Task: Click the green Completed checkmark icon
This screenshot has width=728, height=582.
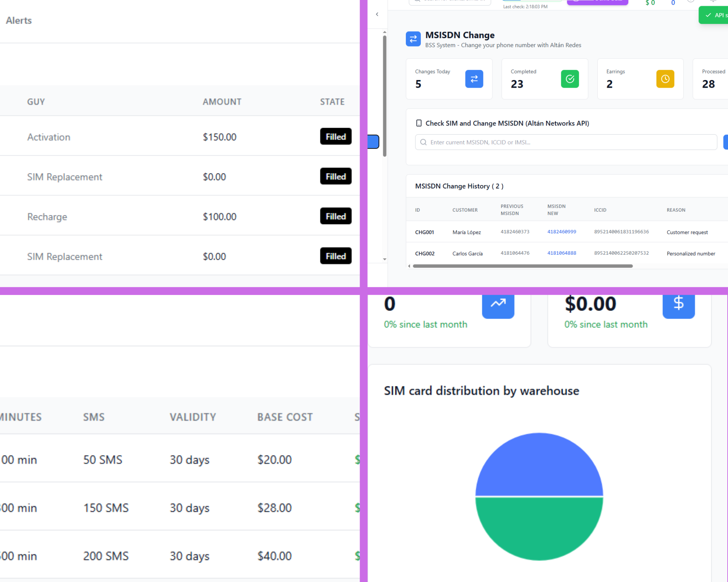Action: (570, 79)
